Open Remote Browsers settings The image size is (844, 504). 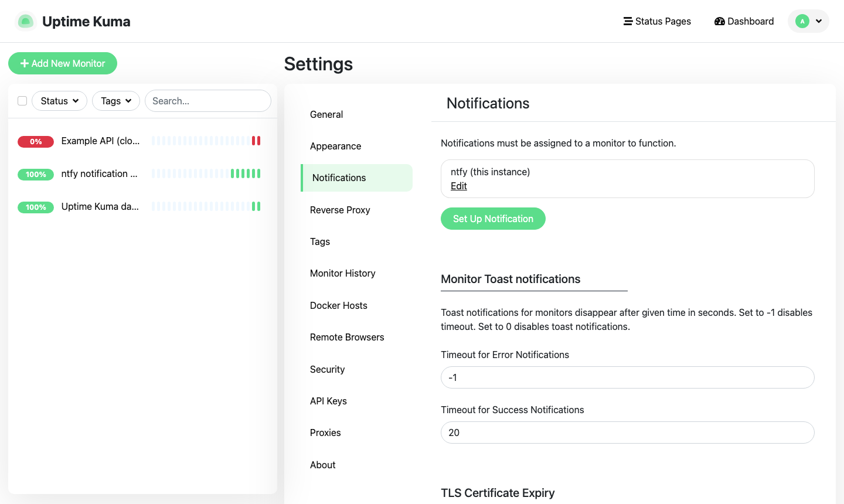pyautogui.click(x=356, y=337)
